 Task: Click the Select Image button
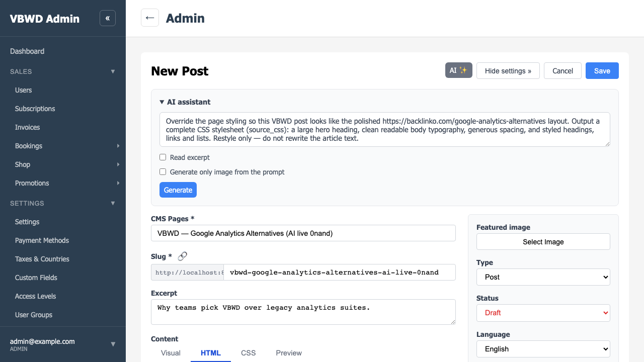tap(543, 242)
